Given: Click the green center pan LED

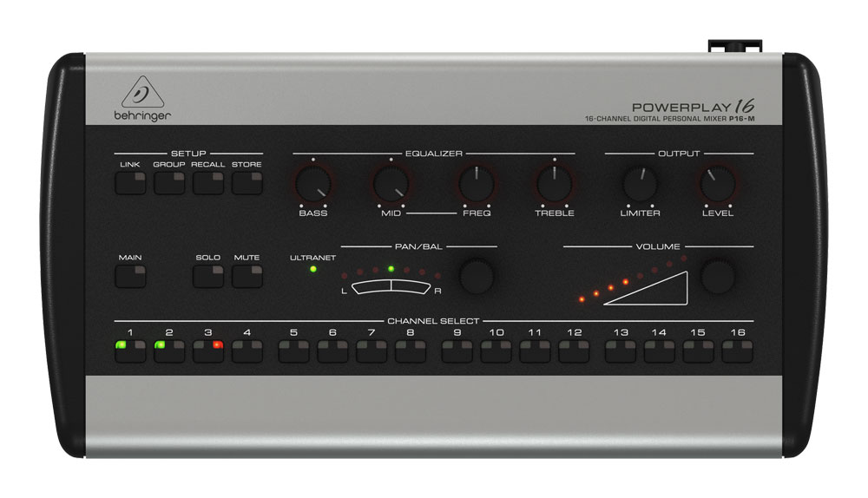Looking at the screenshot, I should [x=391, y=269].
